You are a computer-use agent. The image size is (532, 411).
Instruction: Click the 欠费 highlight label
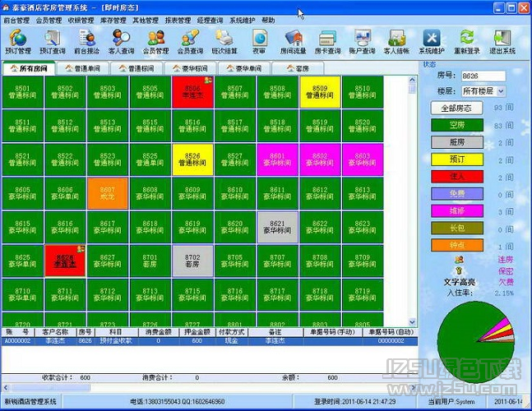pos(506,282)
